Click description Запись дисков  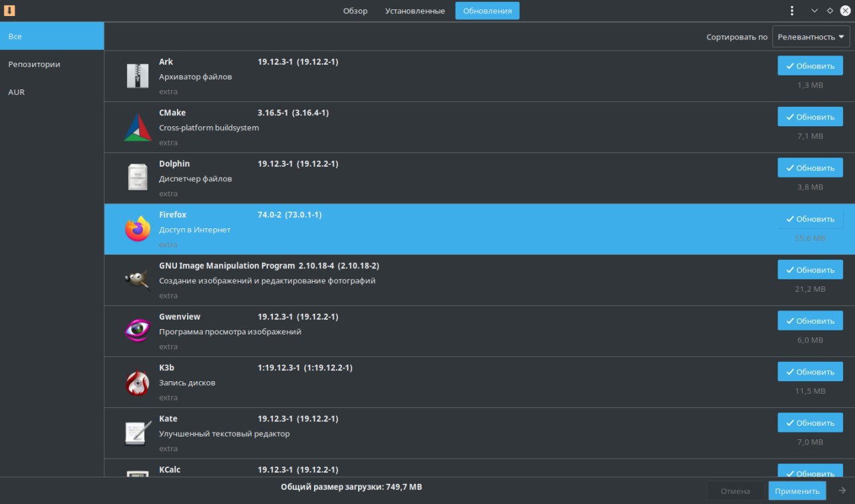[187, 383]
